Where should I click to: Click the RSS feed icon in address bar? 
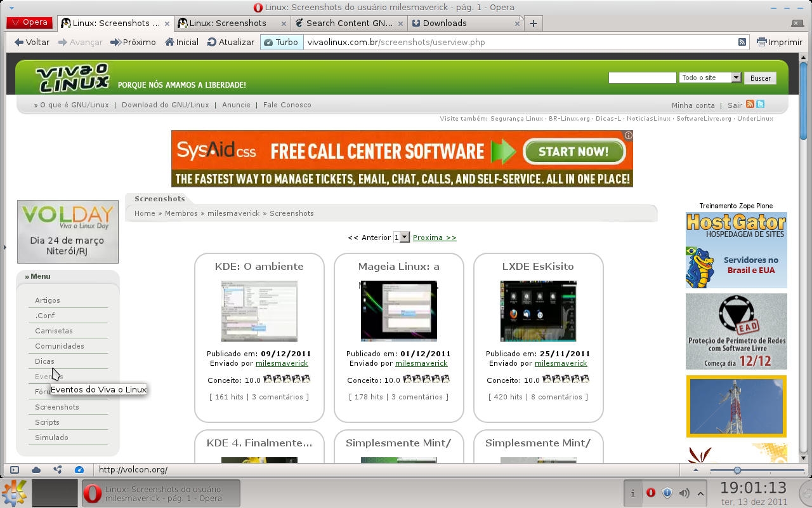(x=742, y=42)
